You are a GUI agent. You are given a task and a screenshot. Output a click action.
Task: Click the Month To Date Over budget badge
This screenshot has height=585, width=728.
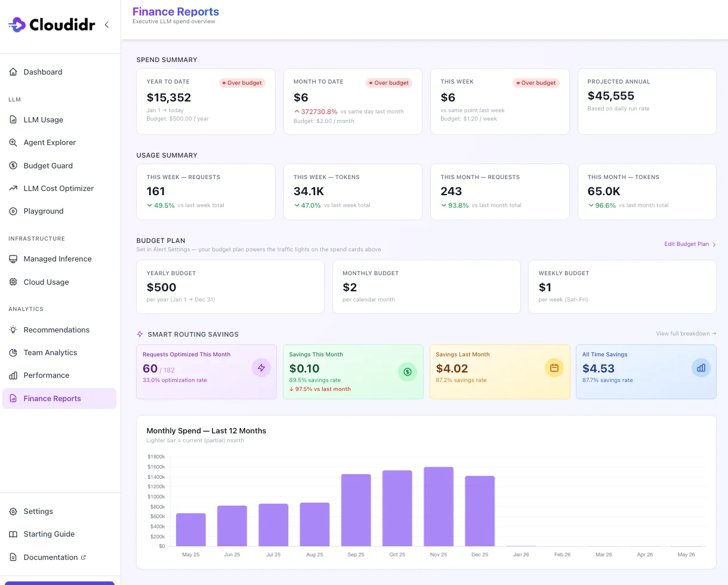pyautogui.click(x=388, y=83)
